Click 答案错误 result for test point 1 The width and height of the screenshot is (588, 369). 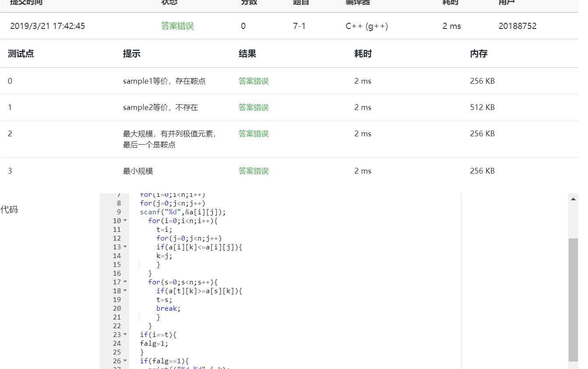pos(254,107)
